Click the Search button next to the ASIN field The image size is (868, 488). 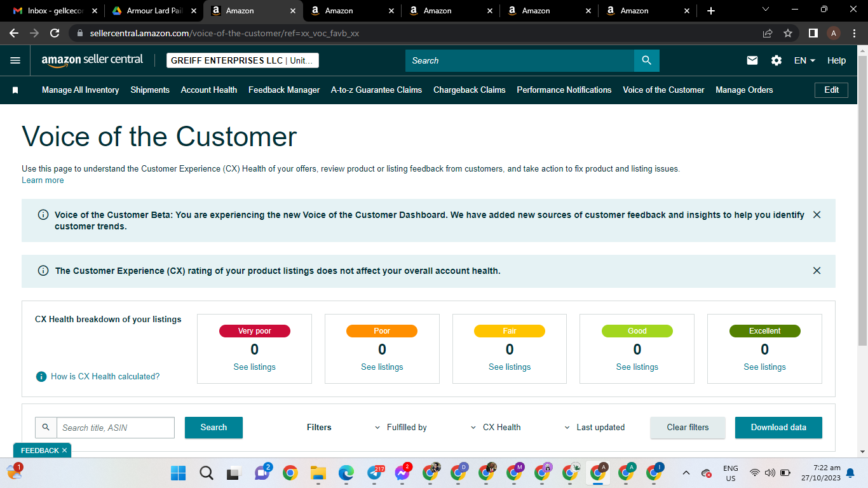[214, 428]
